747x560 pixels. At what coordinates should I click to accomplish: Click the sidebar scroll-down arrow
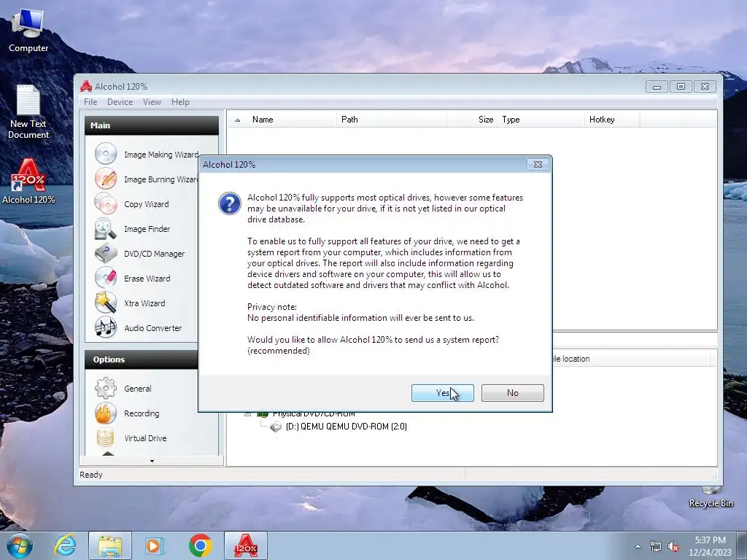(152, 461)
